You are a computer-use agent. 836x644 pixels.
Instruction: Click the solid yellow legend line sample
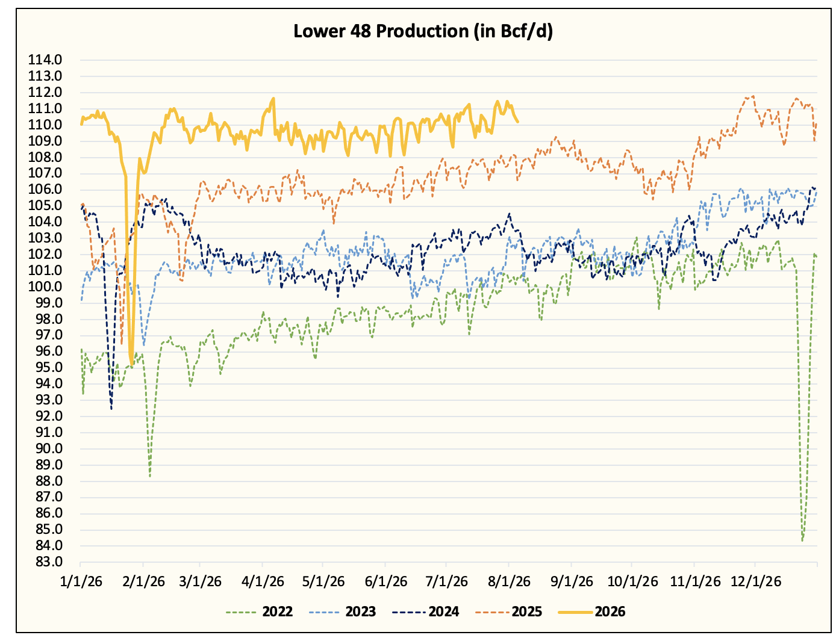[575, 612]
